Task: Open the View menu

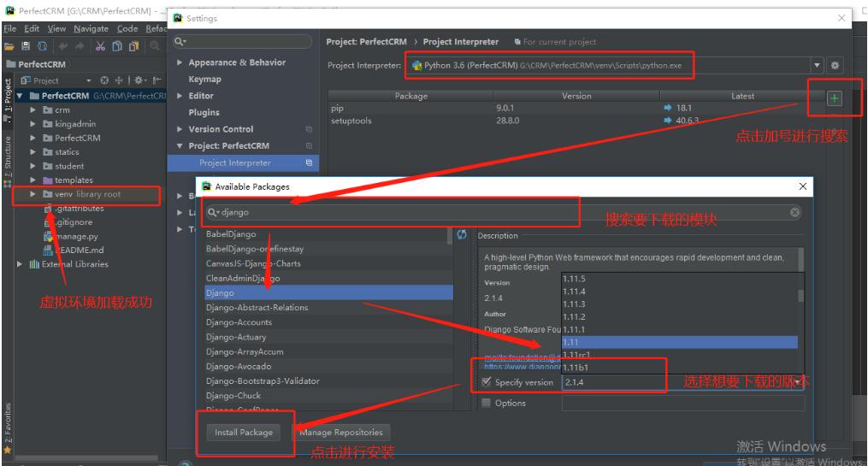Action: (56, 28)
